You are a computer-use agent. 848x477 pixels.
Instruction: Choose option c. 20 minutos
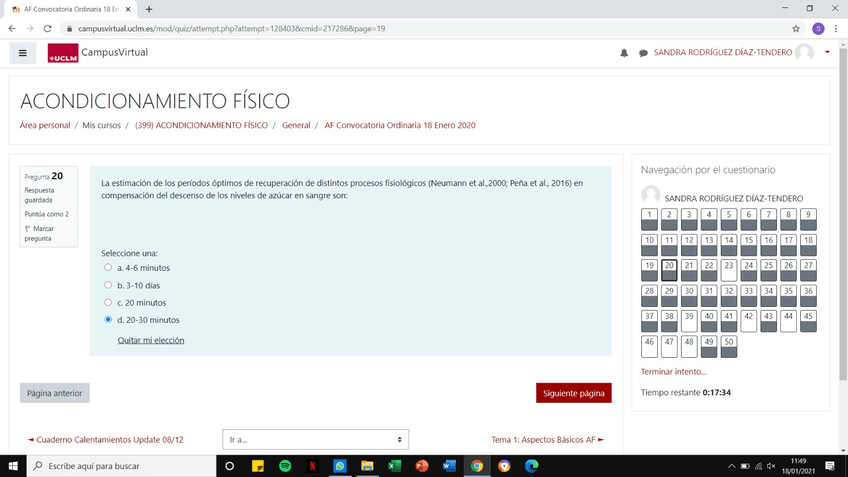[x=108, y=302]
